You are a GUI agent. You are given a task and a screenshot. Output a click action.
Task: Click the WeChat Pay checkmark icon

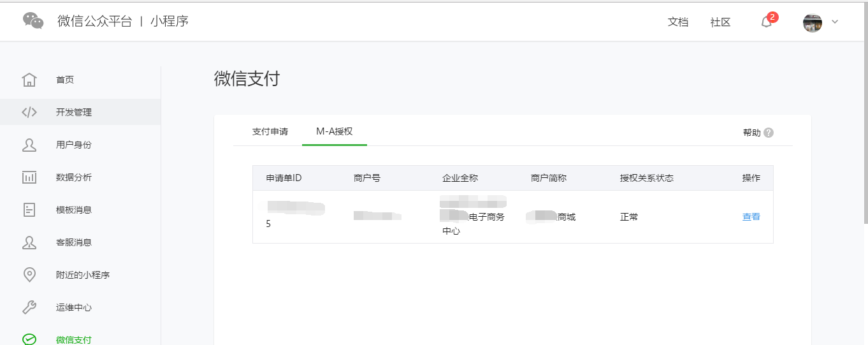29,339
